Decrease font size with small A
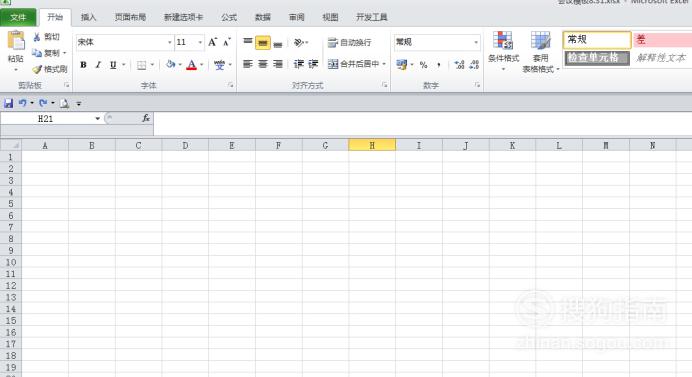692x377 pixels. tap(227, 42)
